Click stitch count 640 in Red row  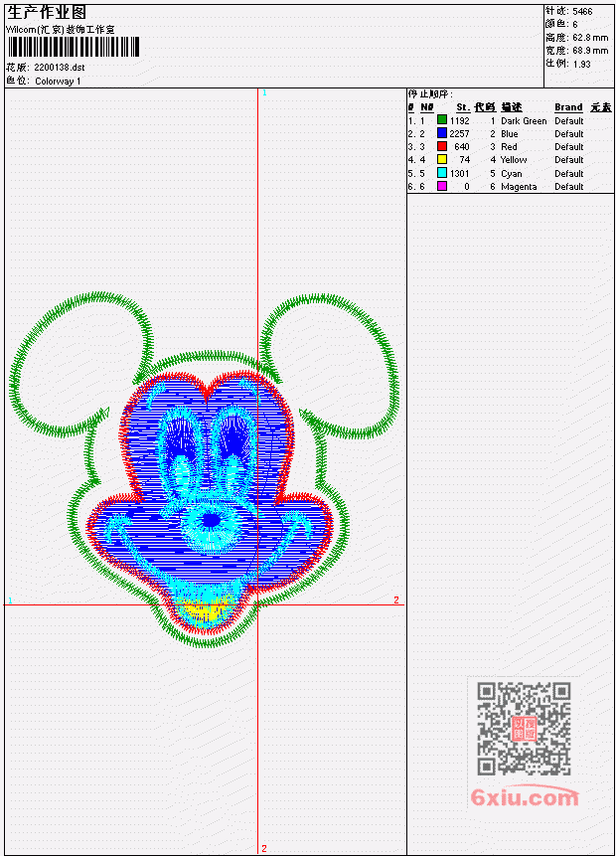coord(462,147)
